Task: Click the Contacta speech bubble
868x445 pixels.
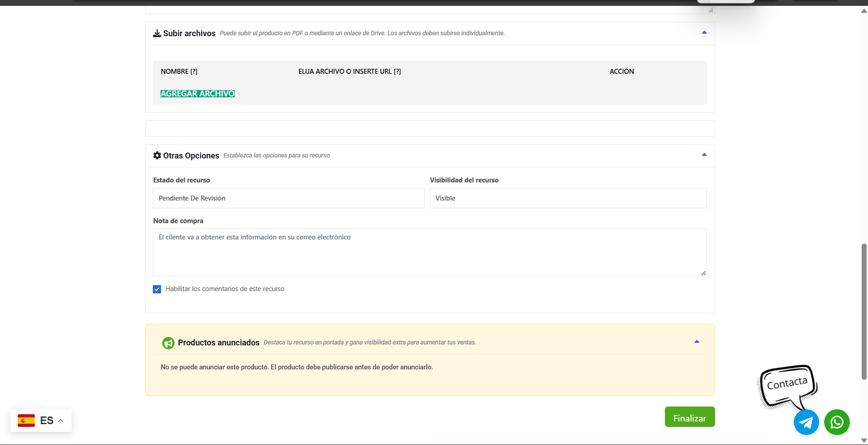Action: [787, 385]
